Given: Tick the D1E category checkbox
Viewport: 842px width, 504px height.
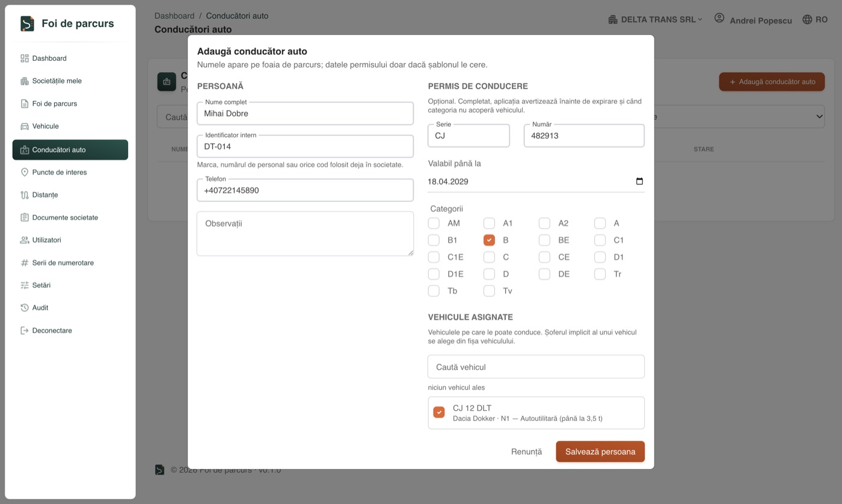Looking at the screenshot, I should (434, 274).
